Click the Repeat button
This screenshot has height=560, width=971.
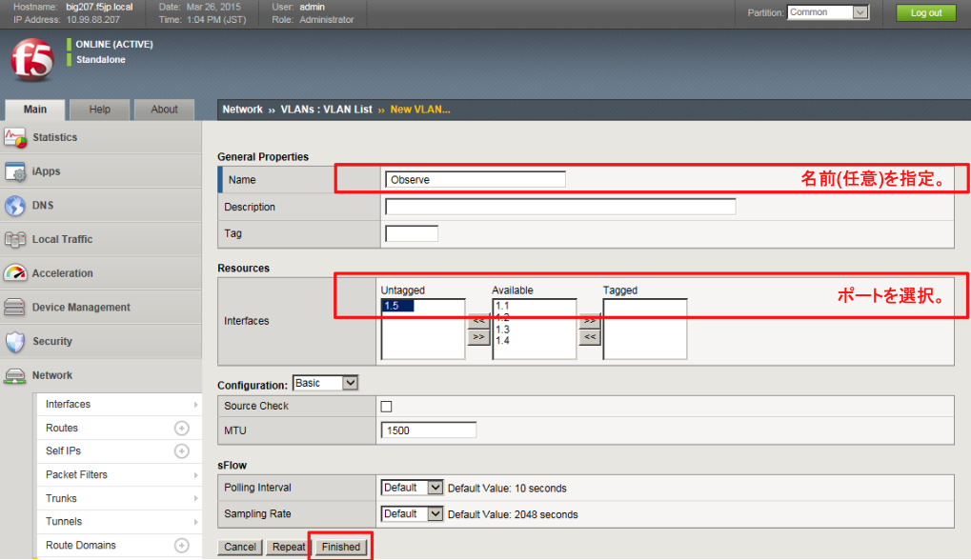click(x=289, y=547)
